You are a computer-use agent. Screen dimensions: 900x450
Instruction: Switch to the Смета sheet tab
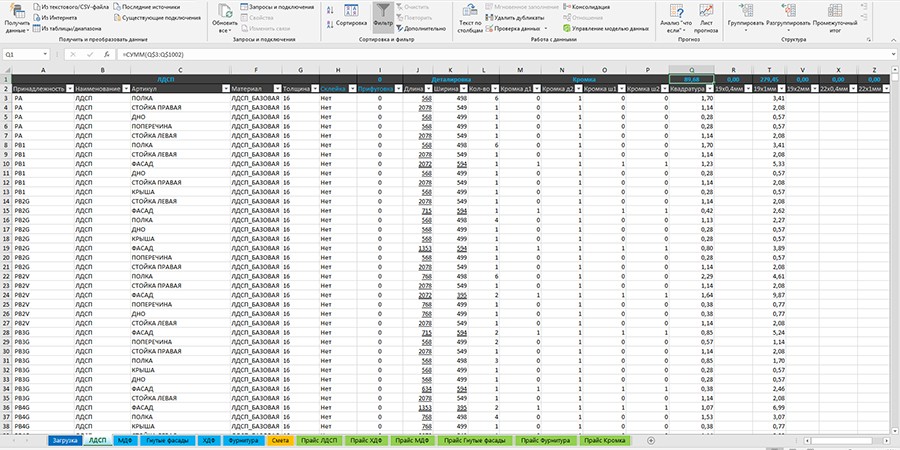pos(280,440)
